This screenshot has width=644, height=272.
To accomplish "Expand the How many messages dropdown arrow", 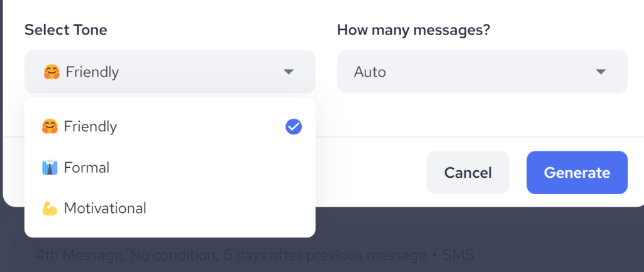I will [601, 72].
